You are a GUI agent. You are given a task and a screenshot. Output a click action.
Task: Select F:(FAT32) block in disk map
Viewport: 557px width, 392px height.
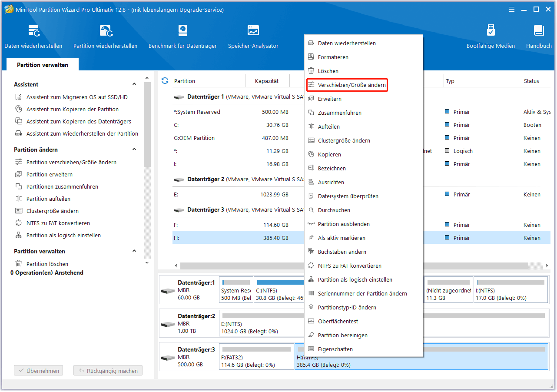coord(256,356)
